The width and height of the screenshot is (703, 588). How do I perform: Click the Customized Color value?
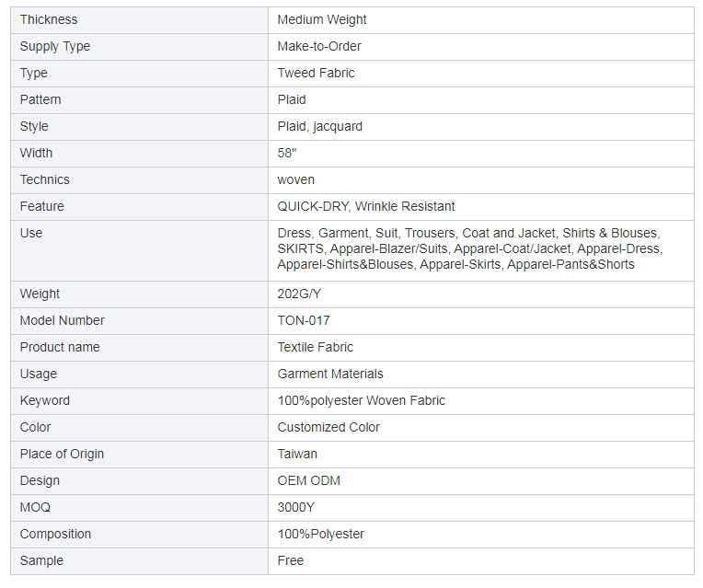[328, 428]
